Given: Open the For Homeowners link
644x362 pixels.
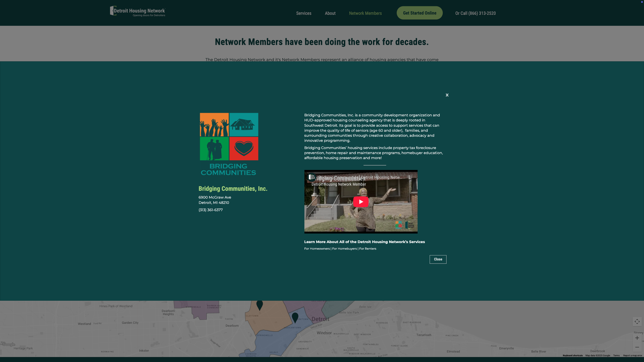Looking at the screenshot, I should pyautogui.click(x=317, y=248).
